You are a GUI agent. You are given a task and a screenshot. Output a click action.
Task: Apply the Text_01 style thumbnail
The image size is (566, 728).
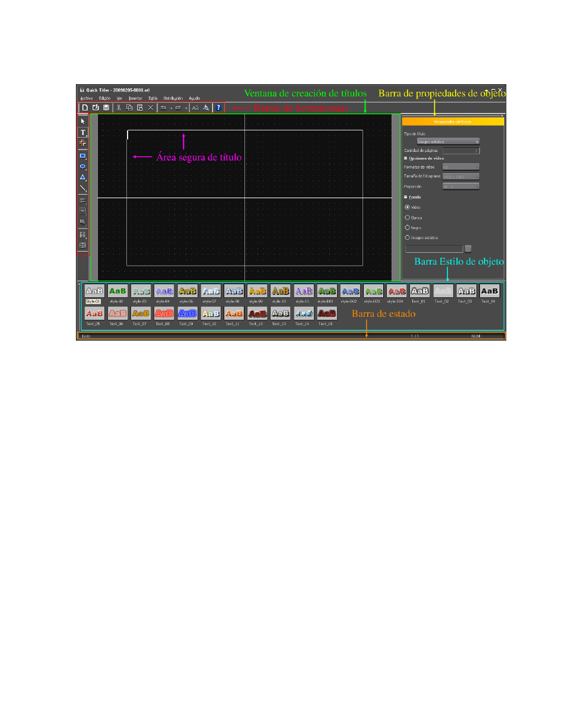click(420, 291)
